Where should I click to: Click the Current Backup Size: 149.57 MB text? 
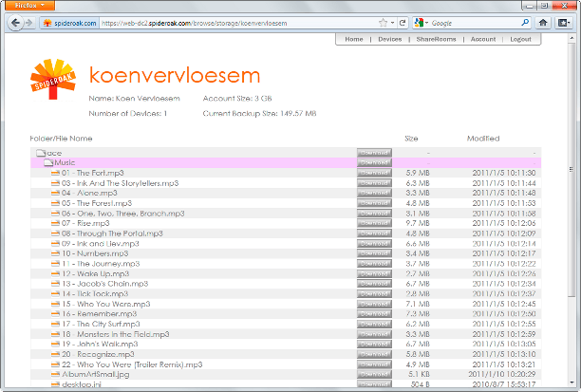[x=259, y=113]
